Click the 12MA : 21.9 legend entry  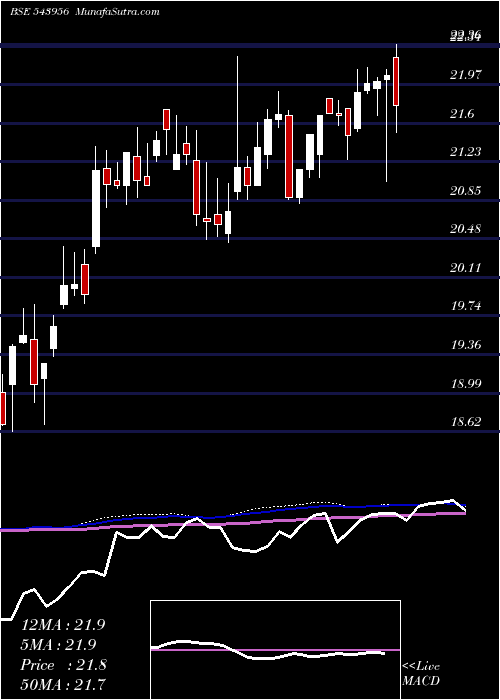click(x=63, y=625)
